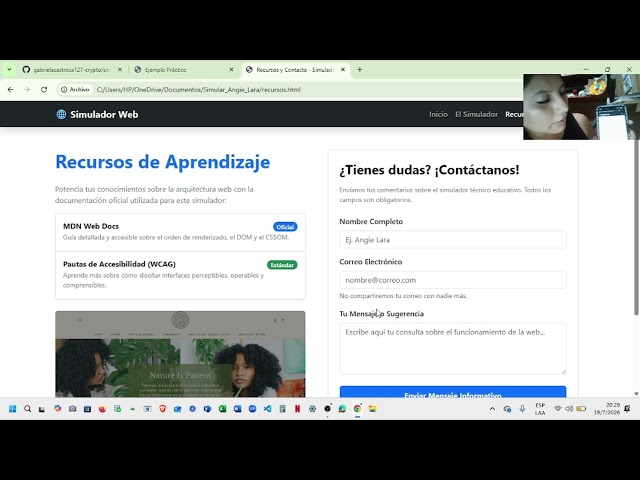Screen dimensions: 640x480
Task: Click the Archivo site info chip
Action: (75, 89)
